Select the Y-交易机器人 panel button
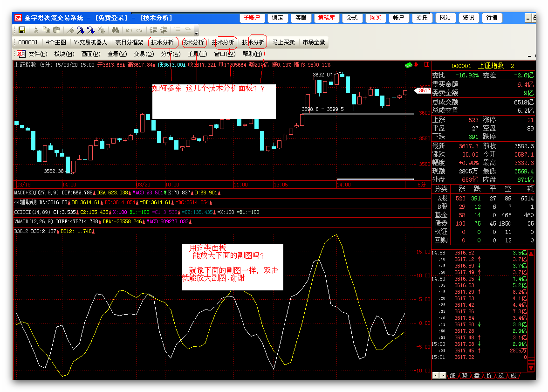This screenshot has width=548, height=392. coord(90,42)
